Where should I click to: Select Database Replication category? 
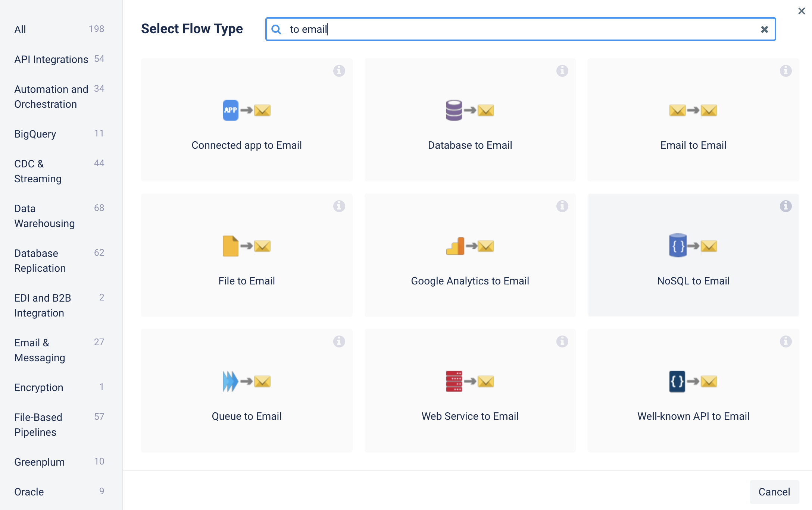coord(59,260)
